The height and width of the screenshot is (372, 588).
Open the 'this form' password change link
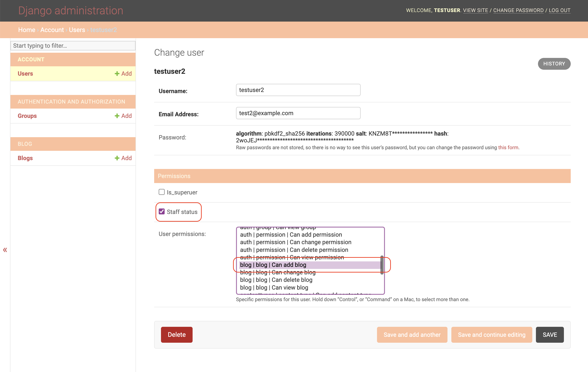point(508,148)
